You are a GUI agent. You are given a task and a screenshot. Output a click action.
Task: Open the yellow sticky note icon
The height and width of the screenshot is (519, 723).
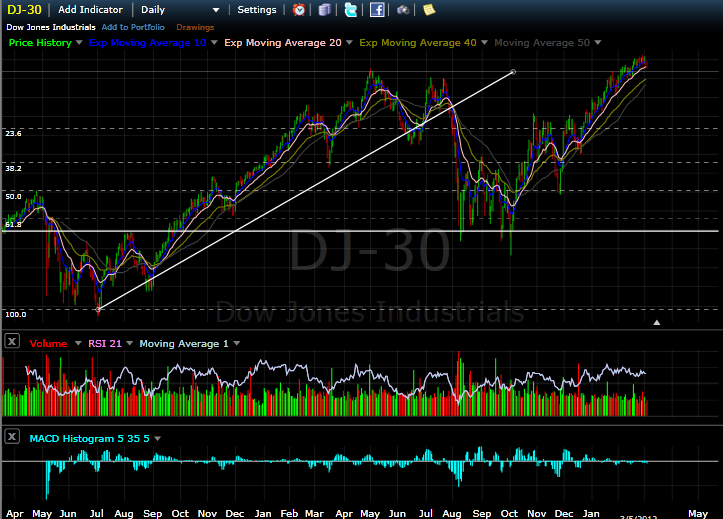[429, 10]
